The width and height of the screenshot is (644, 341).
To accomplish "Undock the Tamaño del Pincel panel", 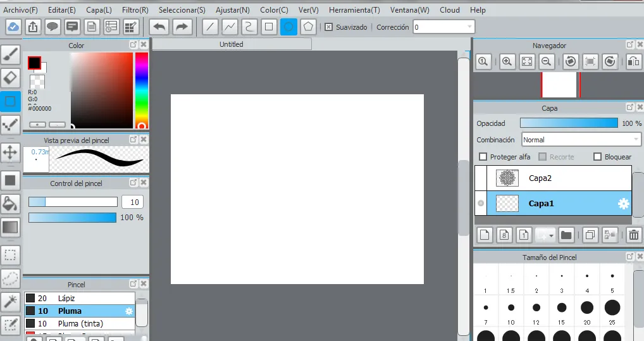I will pyautogui.click(x=630, y=256).
